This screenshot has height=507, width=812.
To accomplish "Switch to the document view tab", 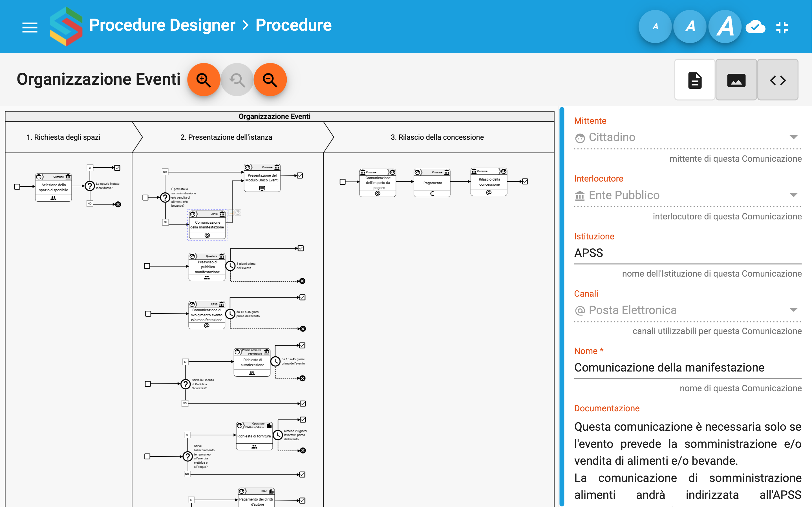I will pyautogui.click(x=694, y=80).
